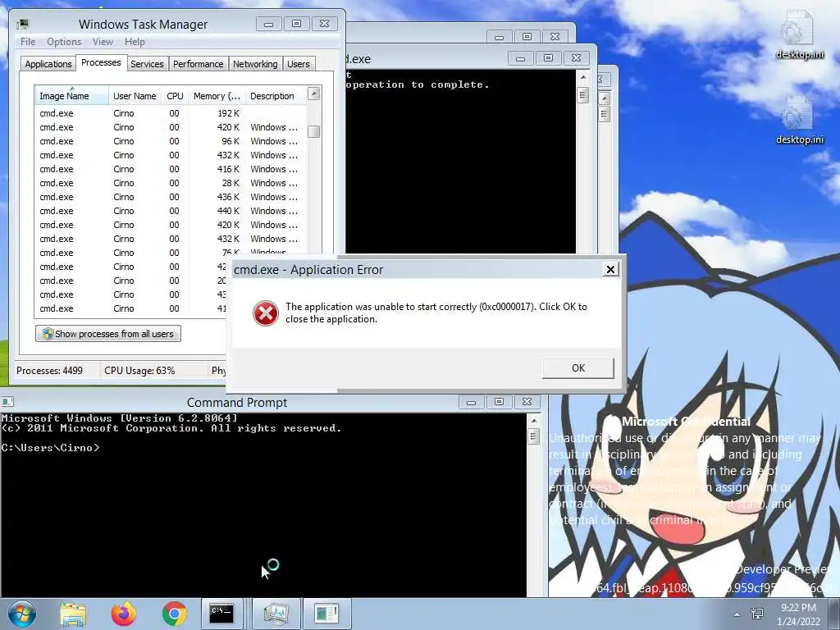
Task: Maximize the Command Prompt window
Action: pyautogui.click(x=499, y=402)
